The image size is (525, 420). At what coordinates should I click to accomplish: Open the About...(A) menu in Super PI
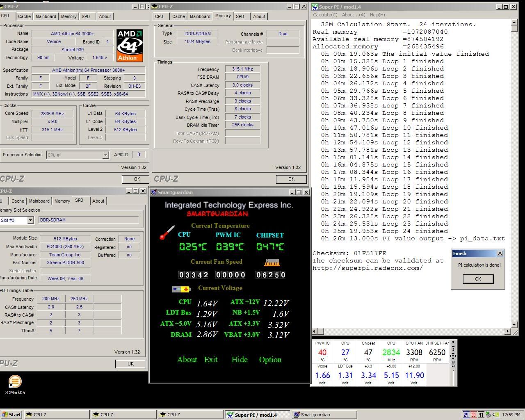[x=353, y=15]
